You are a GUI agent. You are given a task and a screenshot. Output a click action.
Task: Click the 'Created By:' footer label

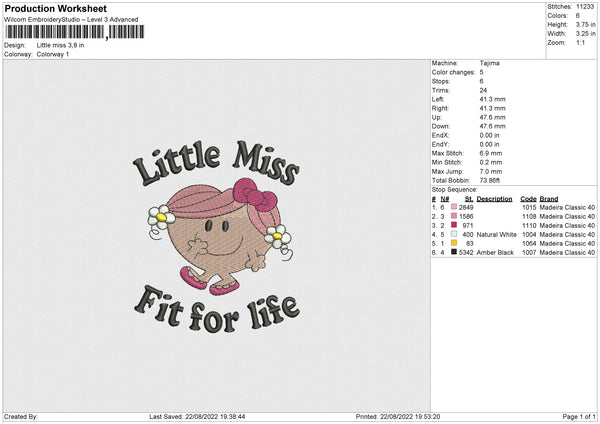21,416
